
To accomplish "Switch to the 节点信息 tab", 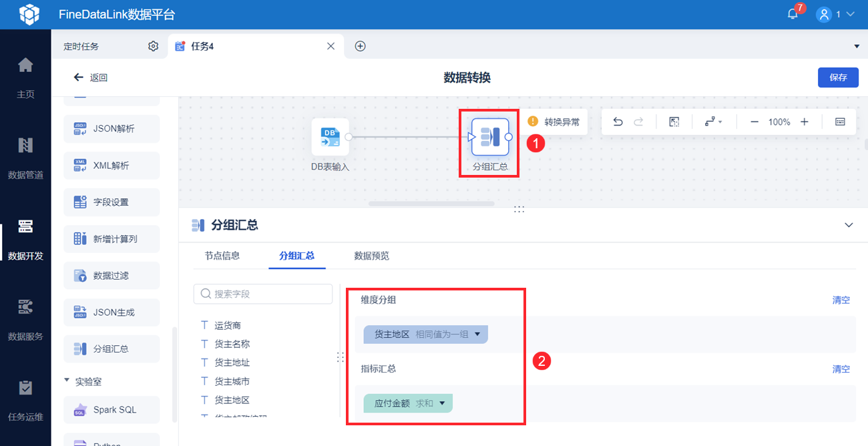I will click(x=222, y=256).
